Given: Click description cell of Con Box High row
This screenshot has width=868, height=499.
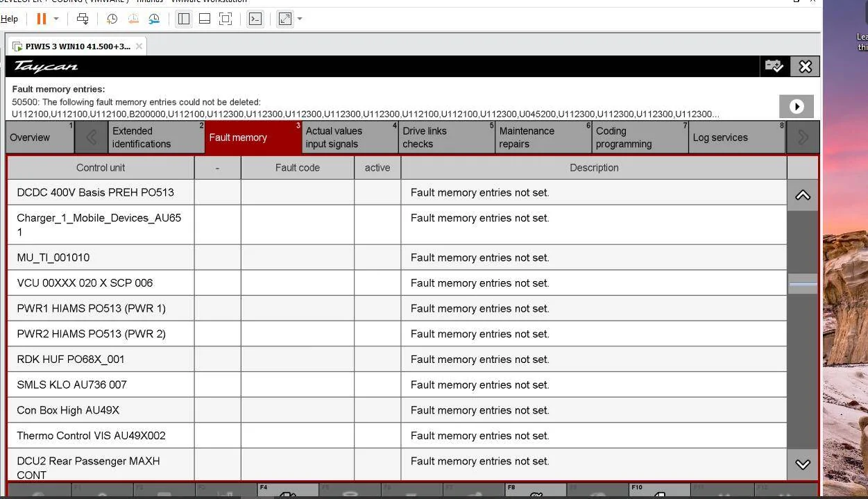Looking at the screenshot, I should tap(594, 410).
